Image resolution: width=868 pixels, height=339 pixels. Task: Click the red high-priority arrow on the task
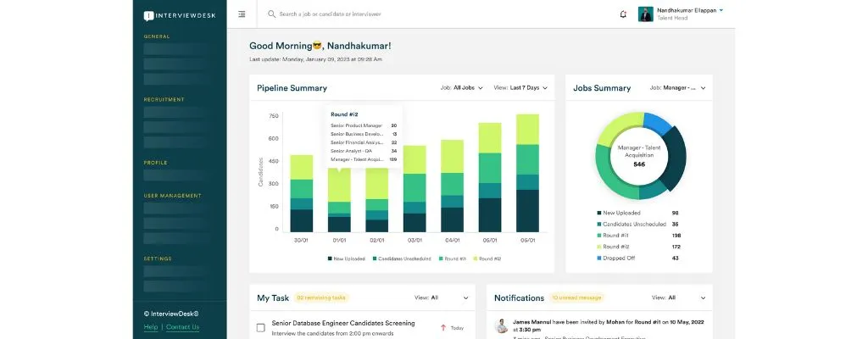(442, 327)
